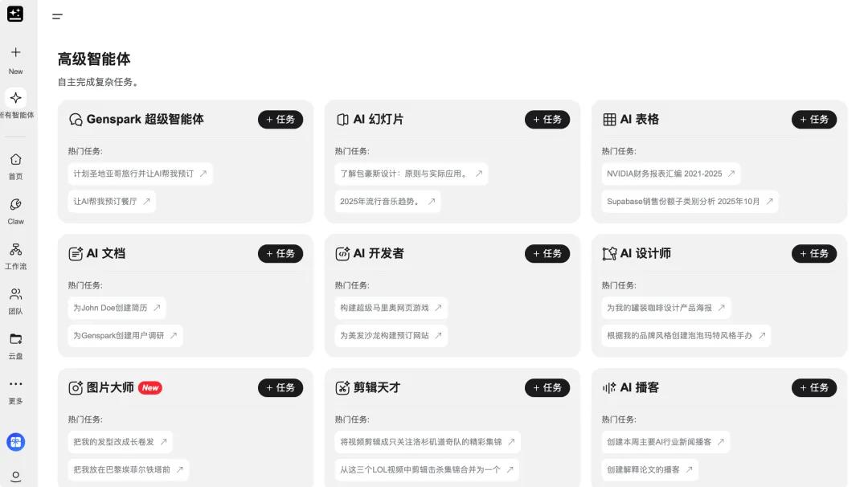The height and width of the screenshot is (487, 868).
Task: Add task to AI 表格
Action: click(813, 120)
